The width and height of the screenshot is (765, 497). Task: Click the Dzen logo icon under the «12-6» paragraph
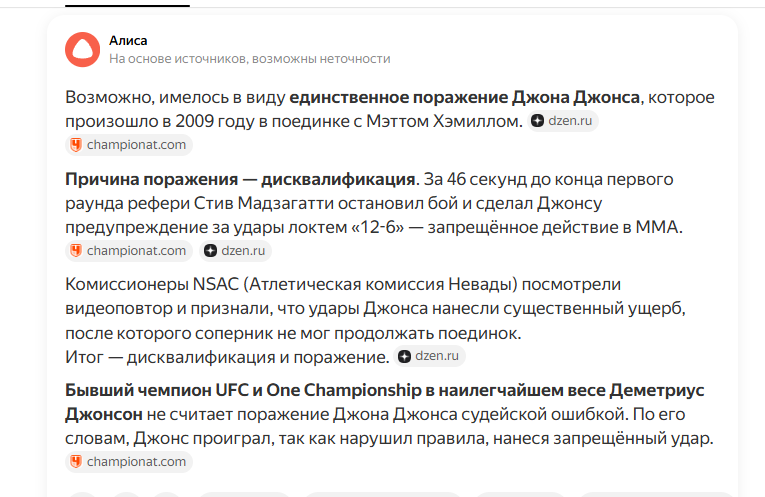(210, 251)
